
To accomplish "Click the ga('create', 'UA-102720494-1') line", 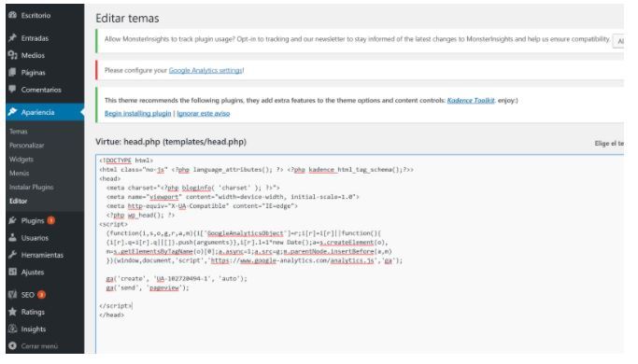I will tap(177, 278).
